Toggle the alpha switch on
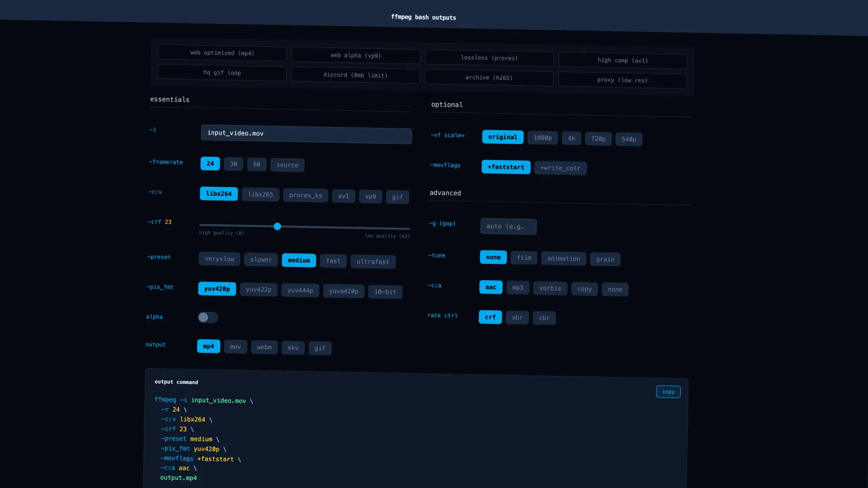868x488 pixels. click(x=208, y=317)
